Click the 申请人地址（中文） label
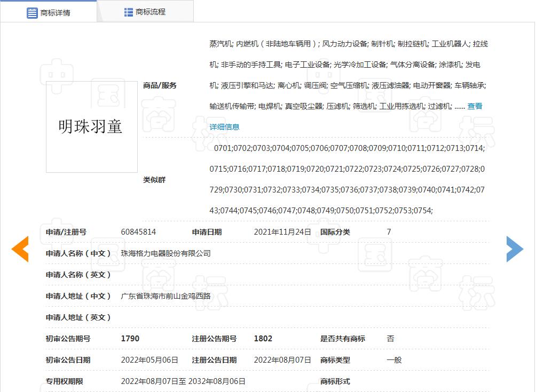 pos(78,296)
